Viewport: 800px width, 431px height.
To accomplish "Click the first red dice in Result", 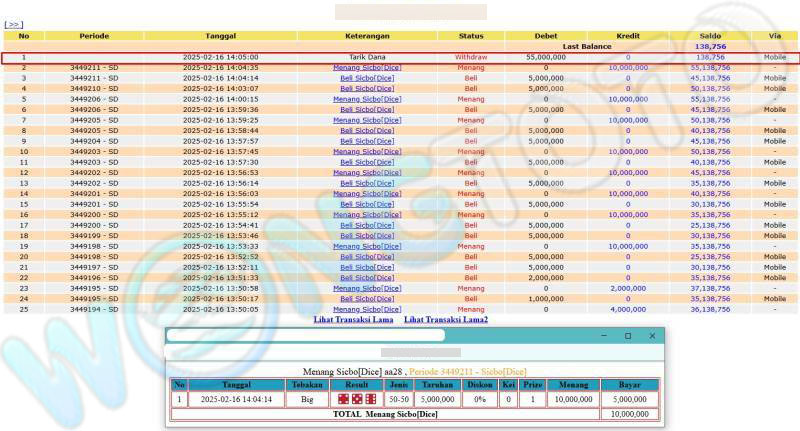I will pos(345,399).
